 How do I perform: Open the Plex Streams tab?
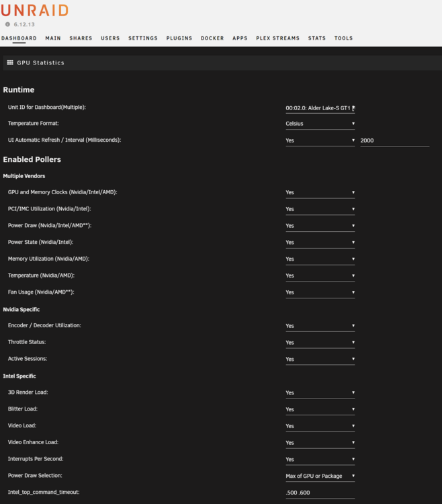click(278, 38)
